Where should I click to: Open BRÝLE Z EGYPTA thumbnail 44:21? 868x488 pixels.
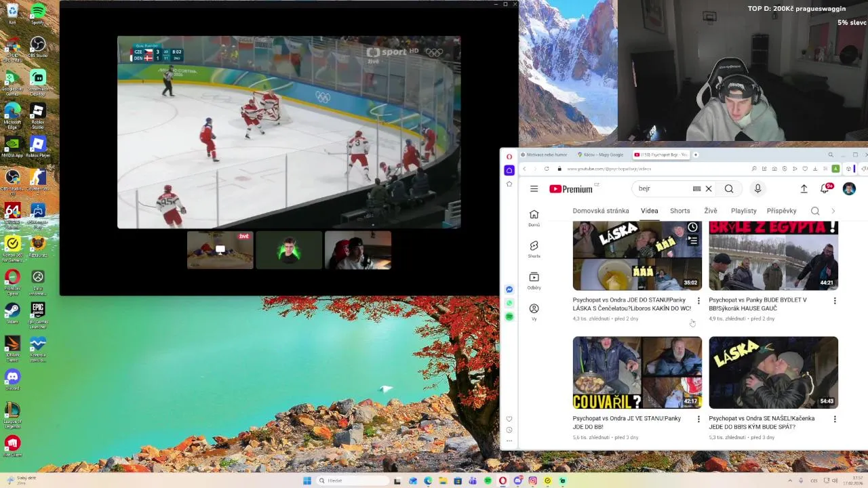(773, 256)
